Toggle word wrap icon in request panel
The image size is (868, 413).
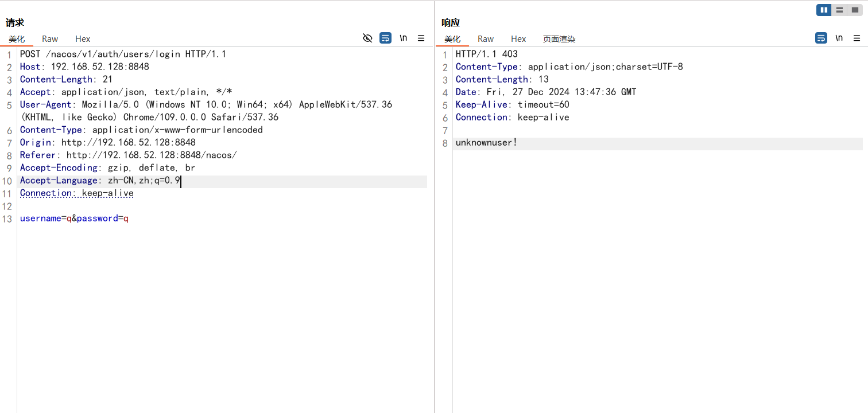click(386, 38)
